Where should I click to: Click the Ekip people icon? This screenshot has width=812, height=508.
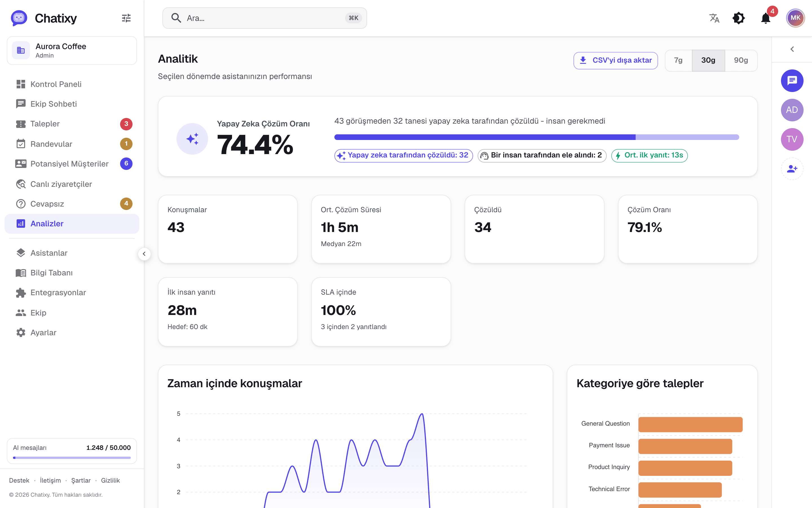point(21,313)
